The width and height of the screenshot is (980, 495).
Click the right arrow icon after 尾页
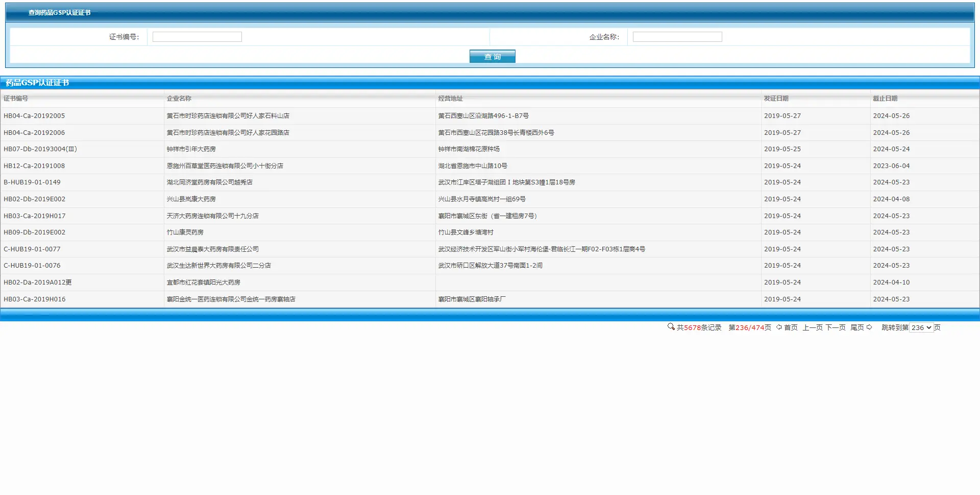pyautogui.click(x=869, y=327)
